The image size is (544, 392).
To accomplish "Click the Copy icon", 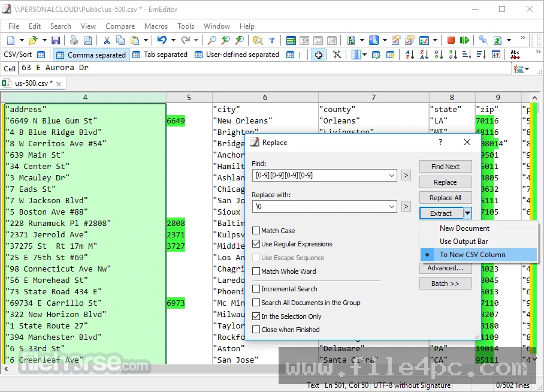I will pyautogui.click(x=120, y=40).
